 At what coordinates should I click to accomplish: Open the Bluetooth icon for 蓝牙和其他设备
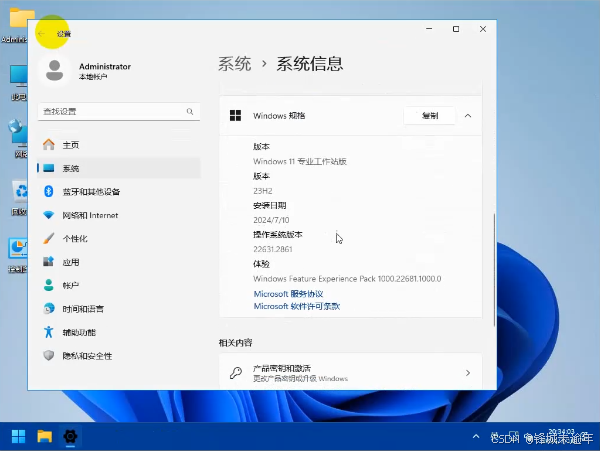pyautogui.click(x=49, y=191)
